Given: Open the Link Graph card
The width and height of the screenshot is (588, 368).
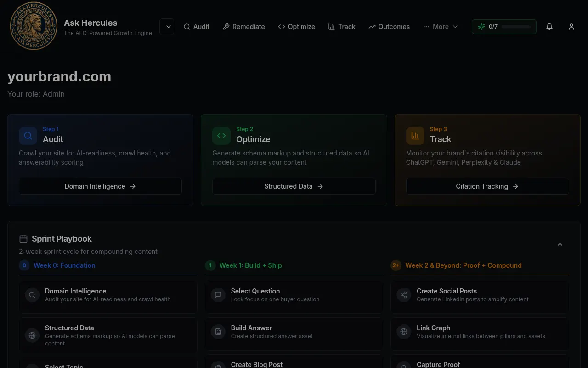Looking at the screenshot, I should 480,334.
